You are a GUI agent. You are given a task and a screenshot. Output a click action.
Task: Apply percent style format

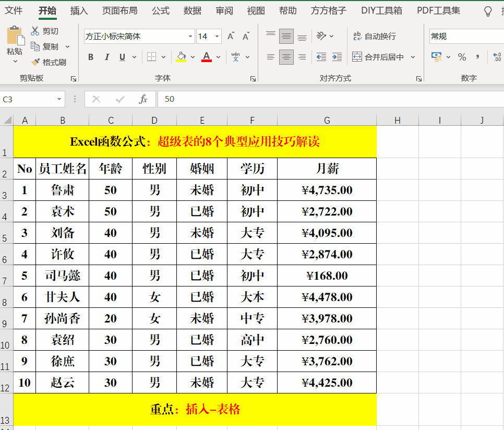point(462,57)
